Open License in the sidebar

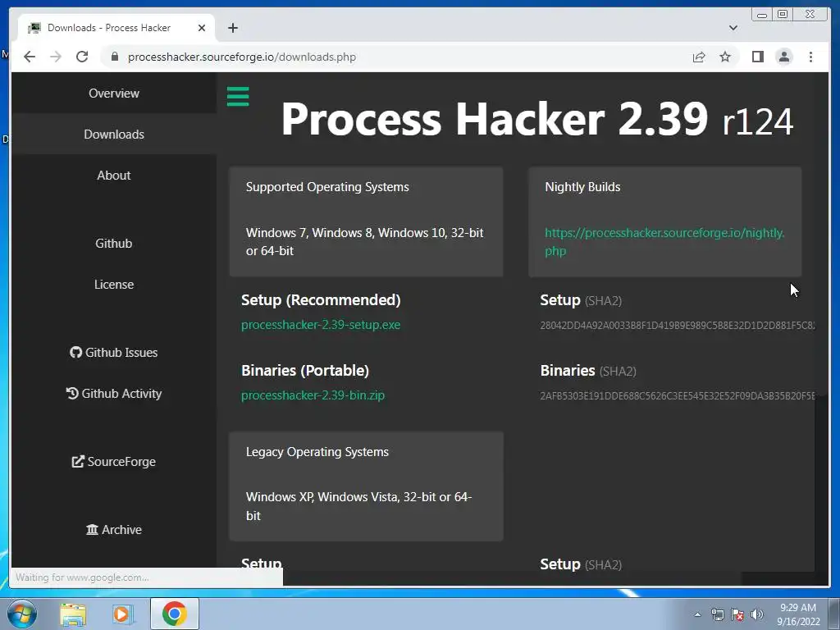point(114,285)
